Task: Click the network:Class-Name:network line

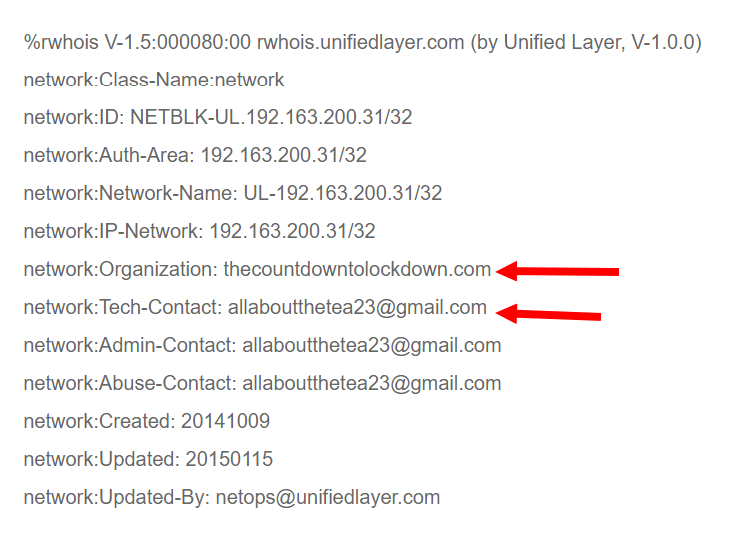Action: click(x=154, y=80)
